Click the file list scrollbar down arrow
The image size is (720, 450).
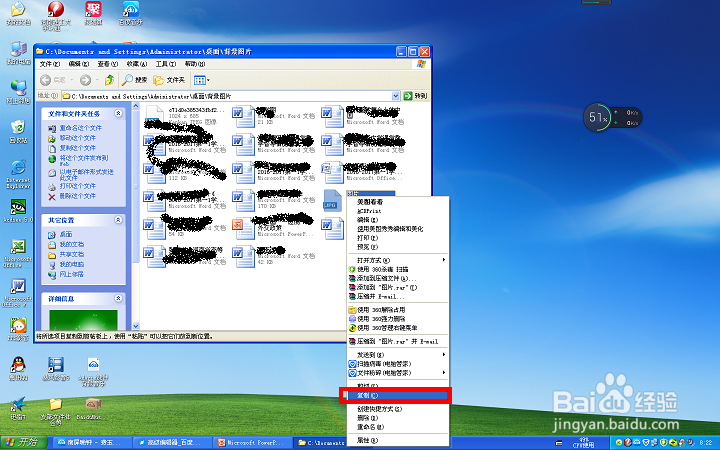pyautogui.click(x=136, y=326)
